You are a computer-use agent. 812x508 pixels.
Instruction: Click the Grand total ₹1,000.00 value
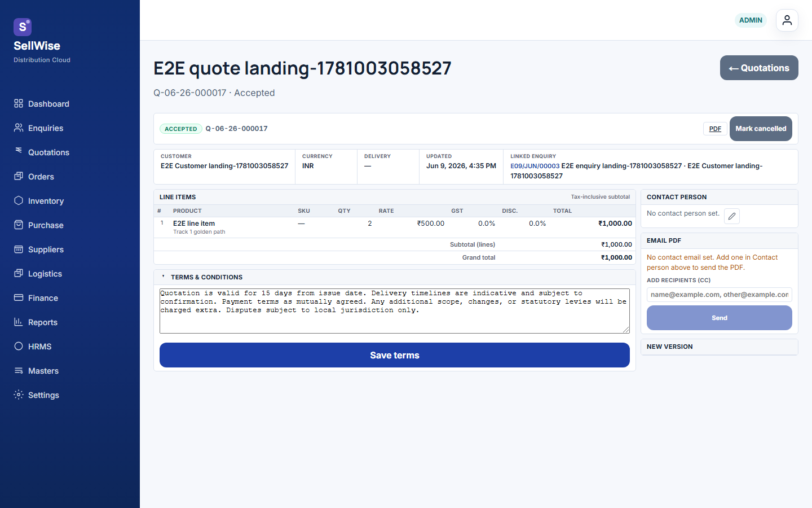(x=615, y=257)
